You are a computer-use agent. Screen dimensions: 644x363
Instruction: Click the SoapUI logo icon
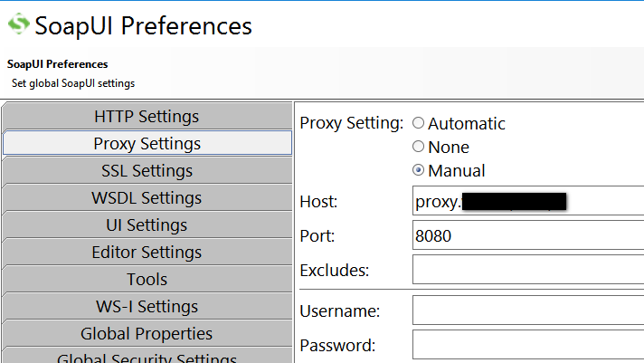pyautogui.click(x=18, y=25)
